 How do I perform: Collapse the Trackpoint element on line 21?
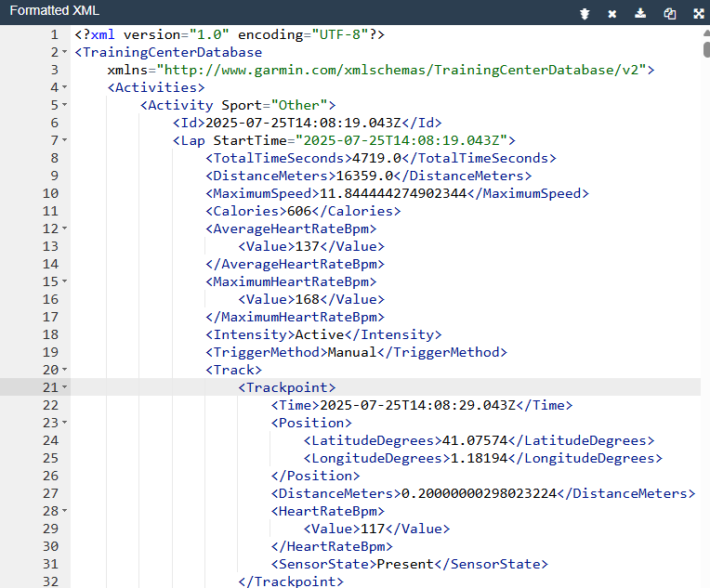pos(65,387)
